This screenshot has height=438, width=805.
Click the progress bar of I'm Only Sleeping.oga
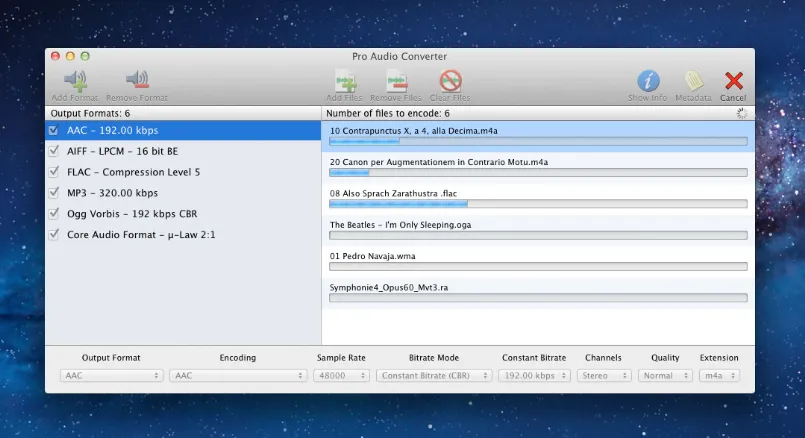click(x=538, y=235)
